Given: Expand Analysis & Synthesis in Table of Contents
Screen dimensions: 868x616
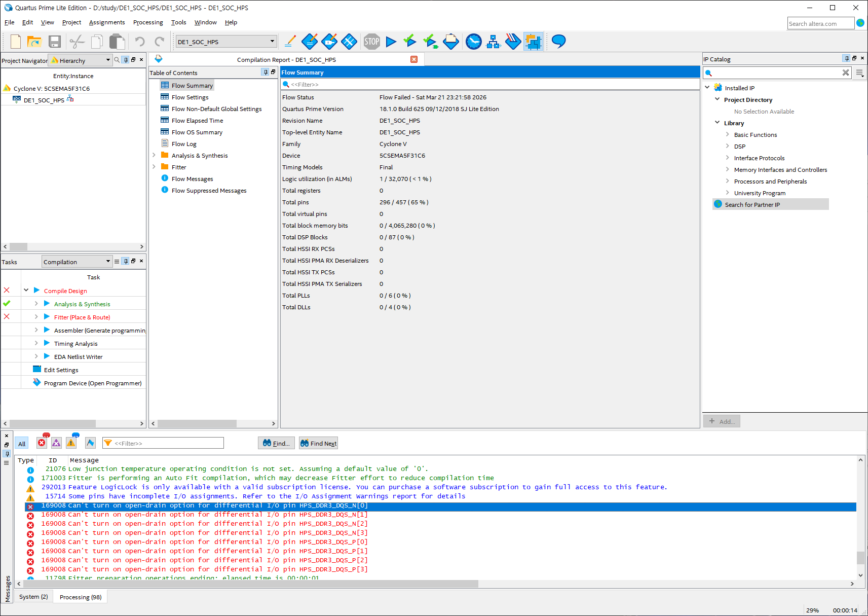Looking at the screenshot, I should click(154, 155).
